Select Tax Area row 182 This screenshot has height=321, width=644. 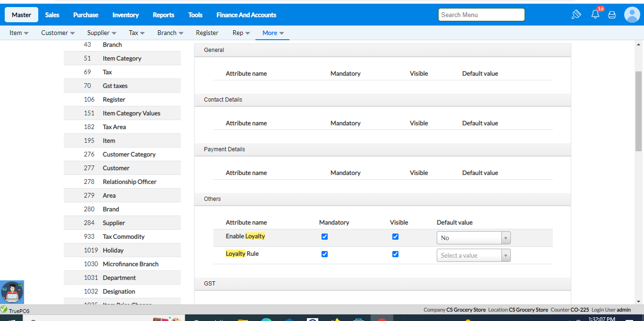click(x=122, y=127)
